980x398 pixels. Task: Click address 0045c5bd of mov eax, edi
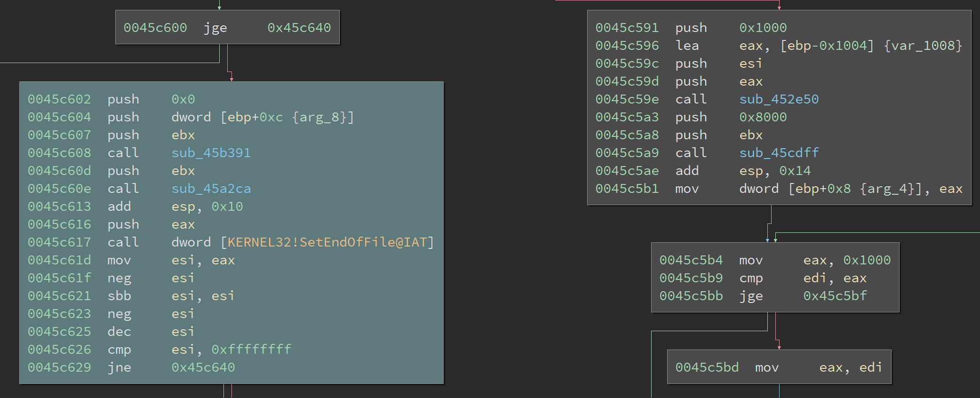[707, 367]
